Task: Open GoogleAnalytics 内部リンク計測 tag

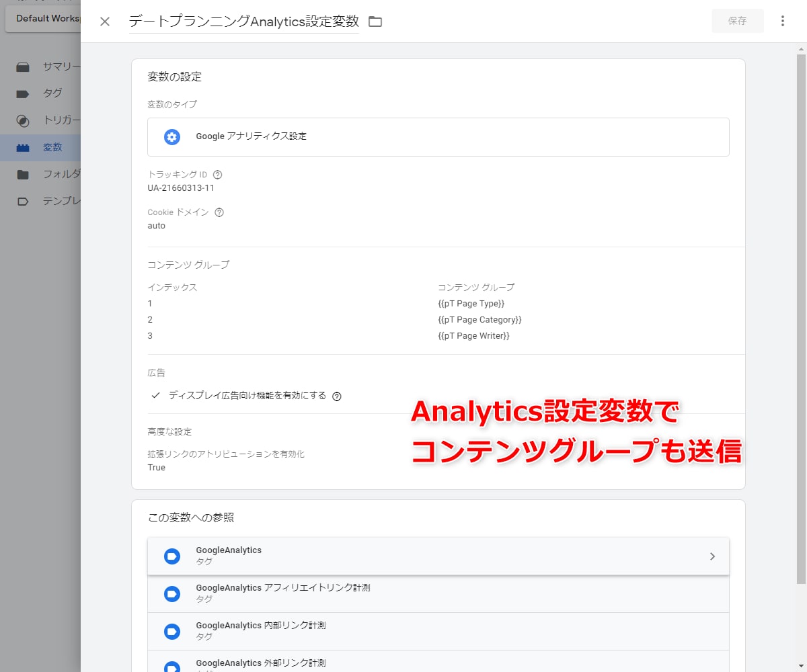Action: coord(438,631)
